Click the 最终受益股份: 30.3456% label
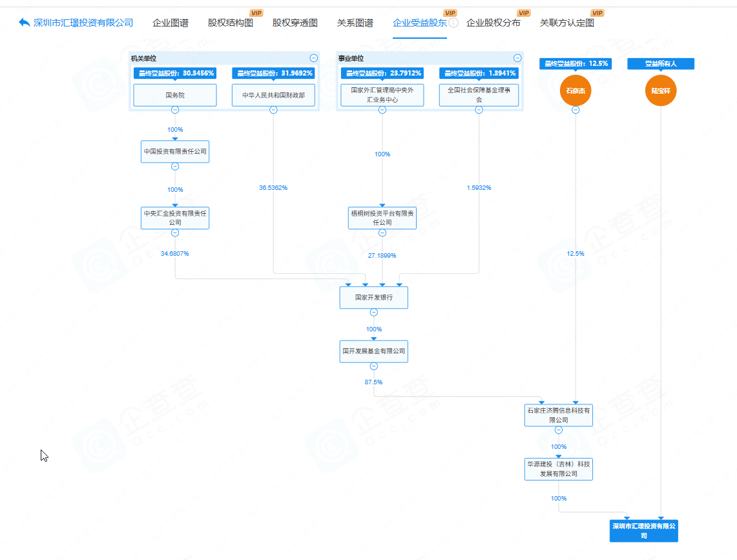 pos(175,73)
